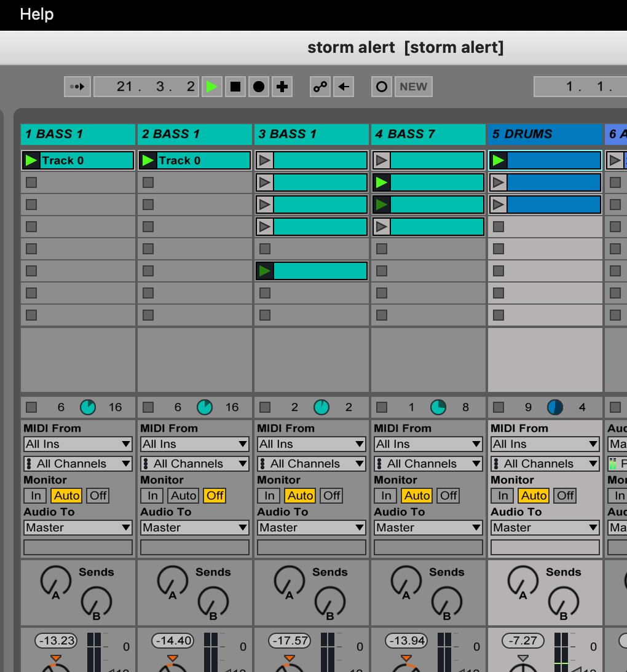This screenshot has height=672, width=627.
Task: Open MIDI From All Ins dropdown on 4 BASS 7
Action: 428,444
